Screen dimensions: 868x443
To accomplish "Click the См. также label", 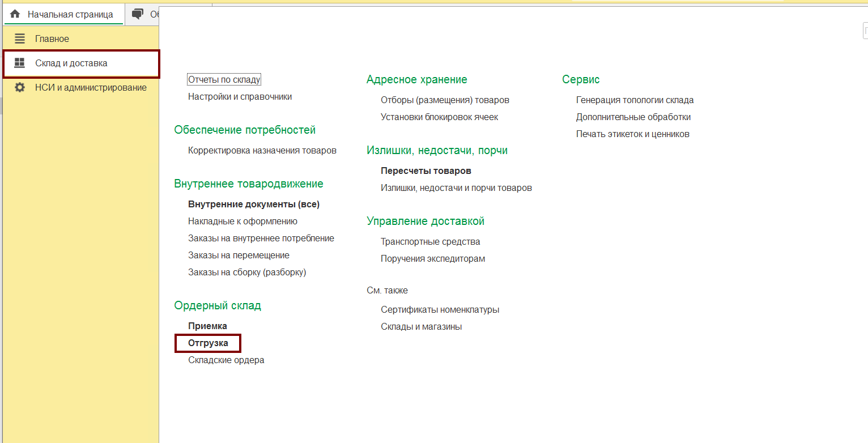I will tap(387, 291).
